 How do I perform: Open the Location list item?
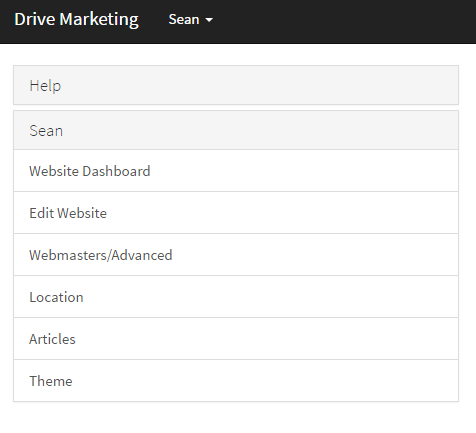coord(56,297)
